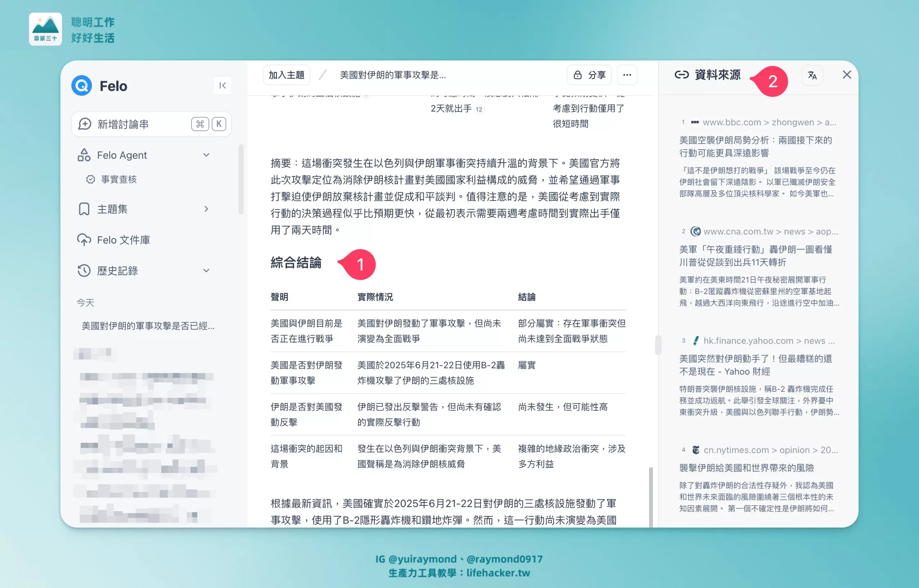This screenshot has width=919, height=588.
Task: Open article 美國突然對伊朗動手了
Action: pyautogui.click(x=755, y=365)
